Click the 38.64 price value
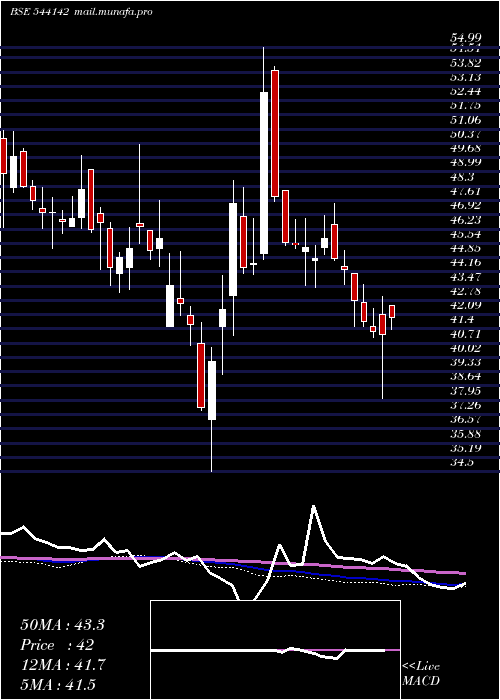The width and height of the screenshot is (500, 700). click(x=465, y=377)
